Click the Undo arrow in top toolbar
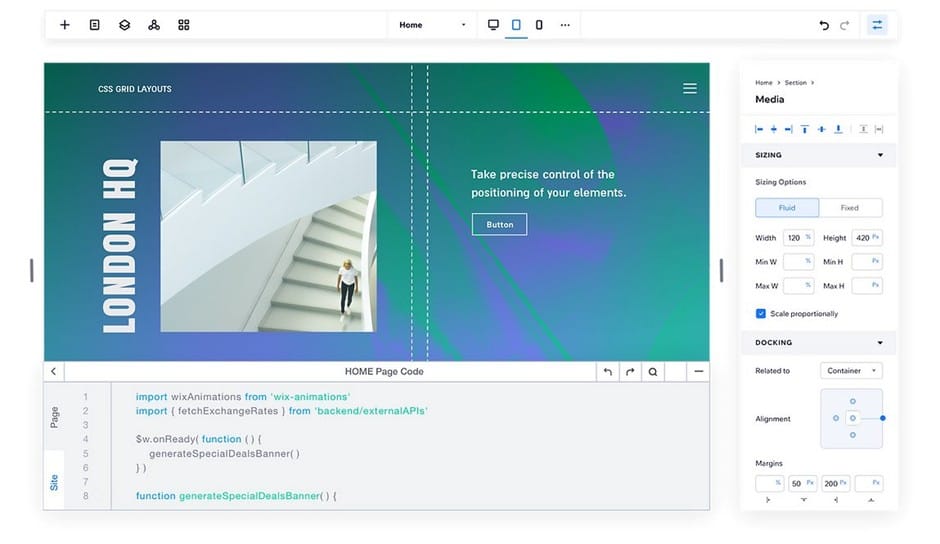940x544 pixels. pyautogui.click(x=824, y=25)
